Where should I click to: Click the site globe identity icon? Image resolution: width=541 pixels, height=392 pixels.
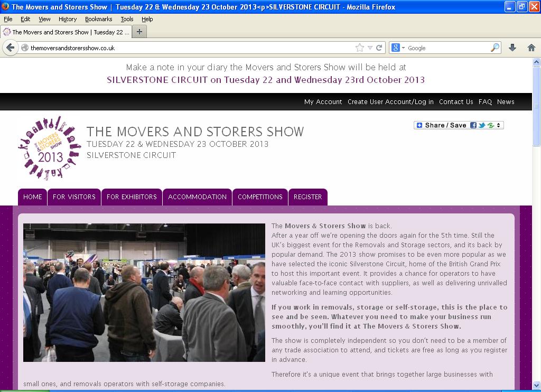(x=24, y=48)
